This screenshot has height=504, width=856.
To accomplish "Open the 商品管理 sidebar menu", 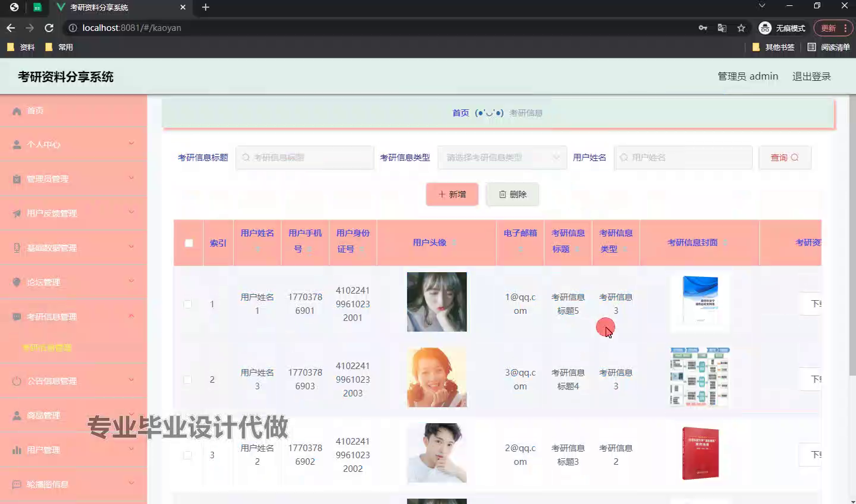I will tap(73, 415).
